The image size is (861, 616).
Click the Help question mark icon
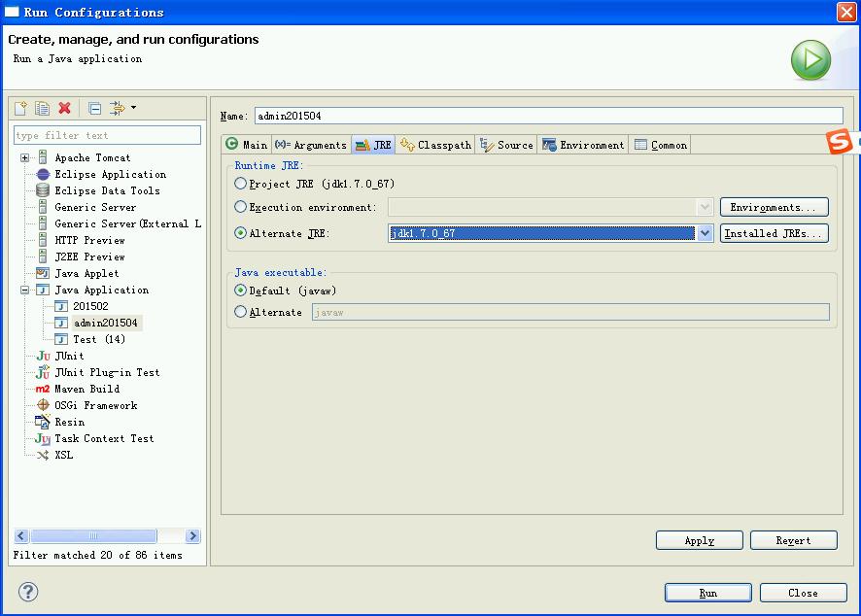click(x=28, y=592)
